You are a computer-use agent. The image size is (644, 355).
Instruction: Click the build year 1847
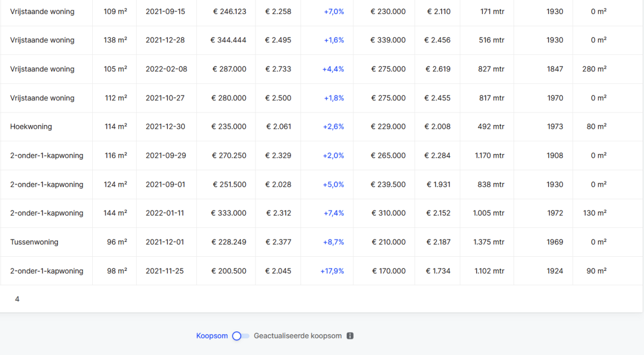[555, 69]
